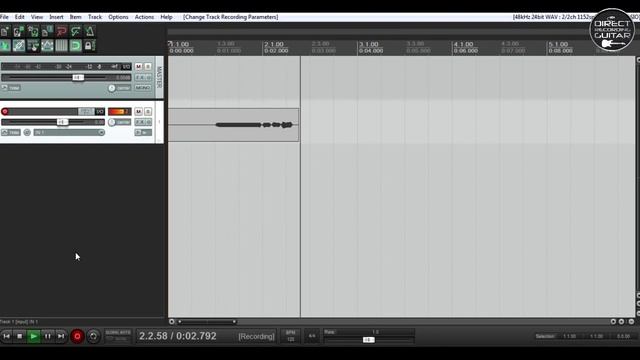
Task: Select the recorded audio item on track 1
Action: click(233, 125)
